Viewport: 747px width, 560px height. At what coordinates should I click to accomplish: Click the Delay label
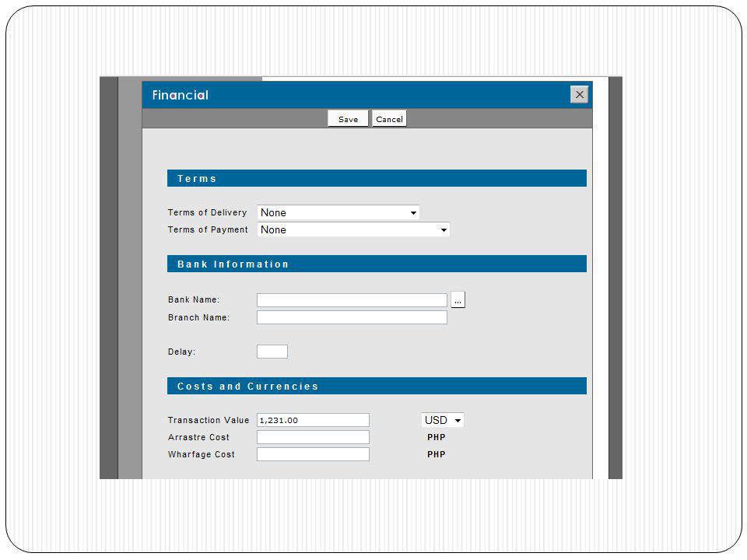coord(181,352)
